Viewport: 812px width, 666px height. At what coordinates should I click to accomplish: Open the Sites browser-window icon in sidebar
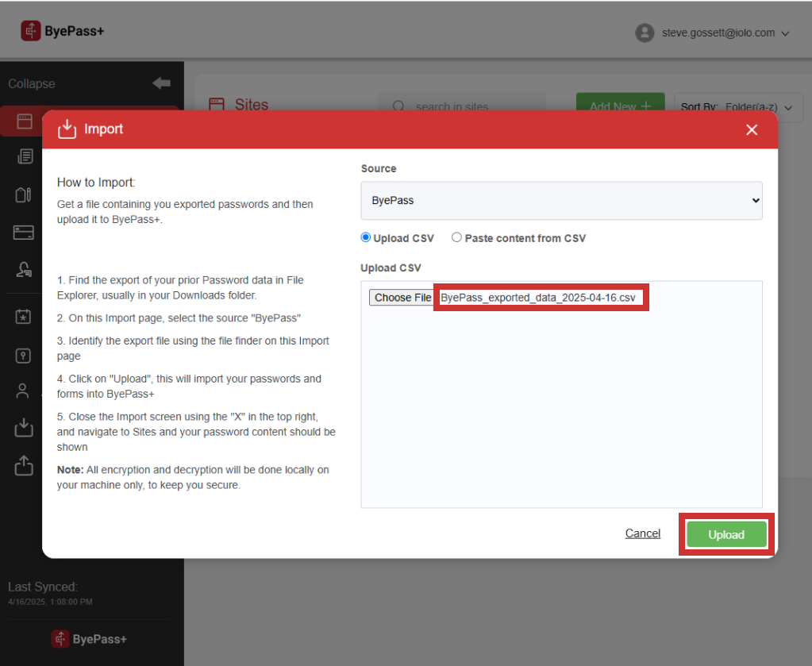pyautogui.click(x=25, y=121)
